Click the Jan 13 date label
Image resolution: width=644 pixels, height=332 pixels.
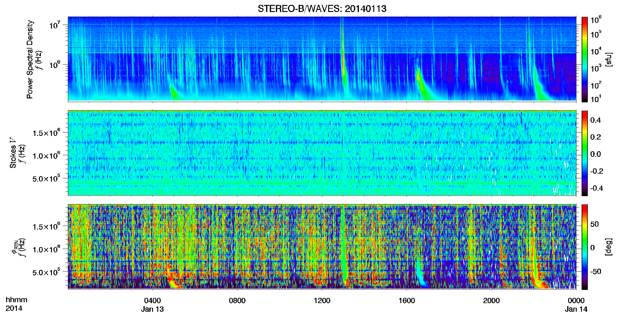(x=152, y=309)
